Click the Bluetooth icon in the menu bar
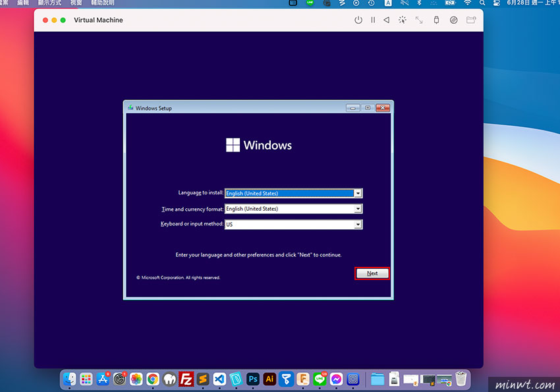The width and height of the screenshot is (560, 392). 419,3
